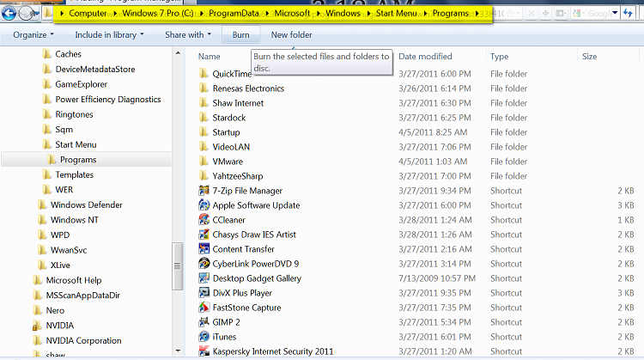Click the Back navigation arrow
This screenshot has height=360, width=644.
[x=9, y=14]
